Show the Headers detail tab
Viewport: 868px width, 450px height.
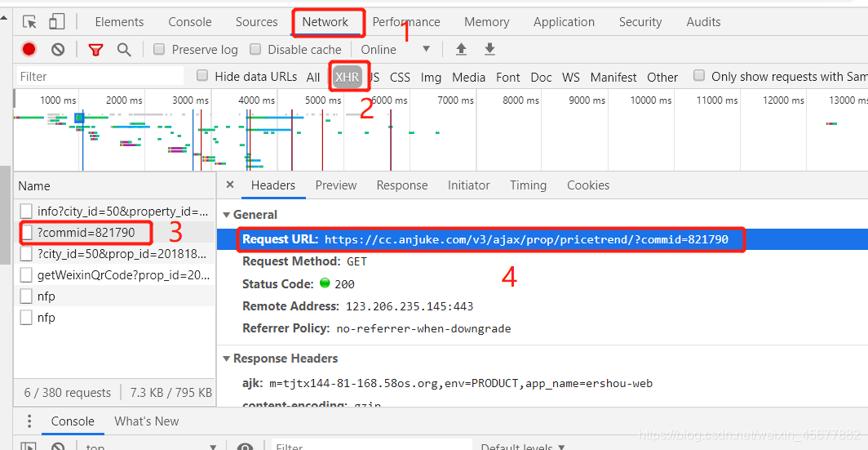[x=273, y=185]
